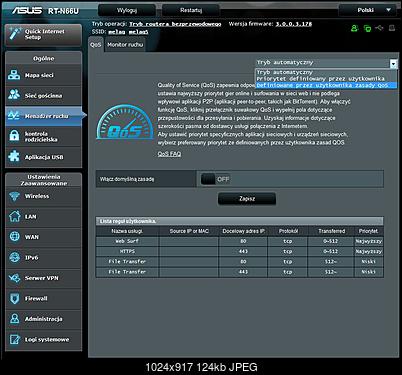Choose definiowane przez użytkownika zasady QoS
The image size is (402, 375).
326,85
